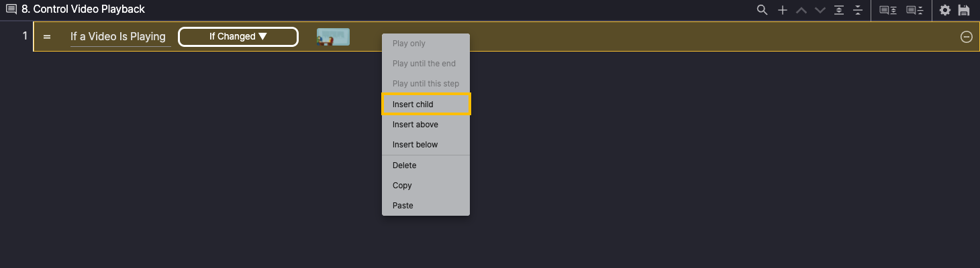This screenshot has height=268, width=980.
Task: Choose Insert above from context menu
Action: coord(426,125)
